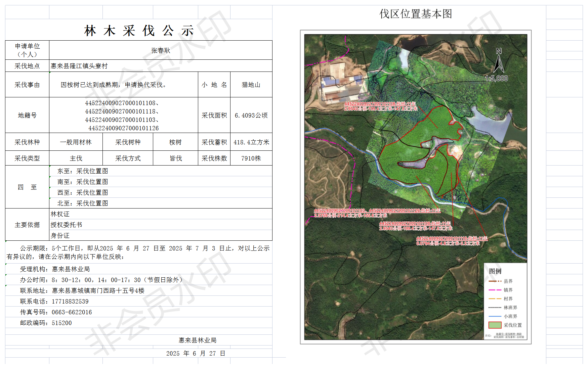Select the cell 418.4立方米
Image resolution: width=588 pixels, height=369 pixels.
click(251, 142)
